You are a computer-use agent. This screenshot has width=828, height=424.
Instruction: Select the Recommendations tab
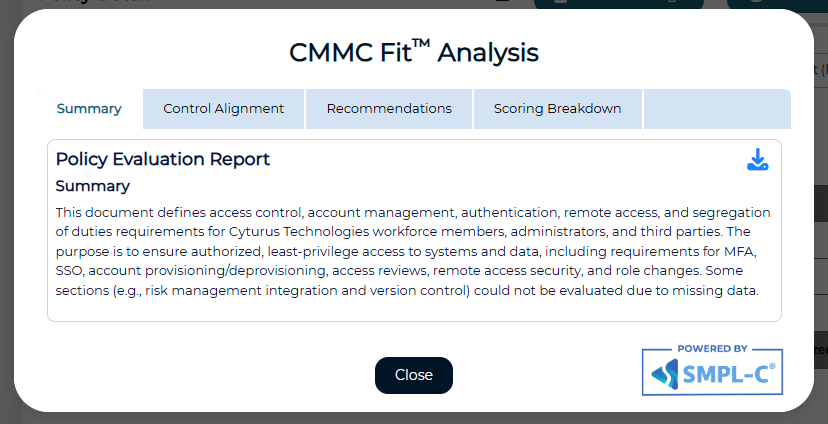click(x=389, y=109)
